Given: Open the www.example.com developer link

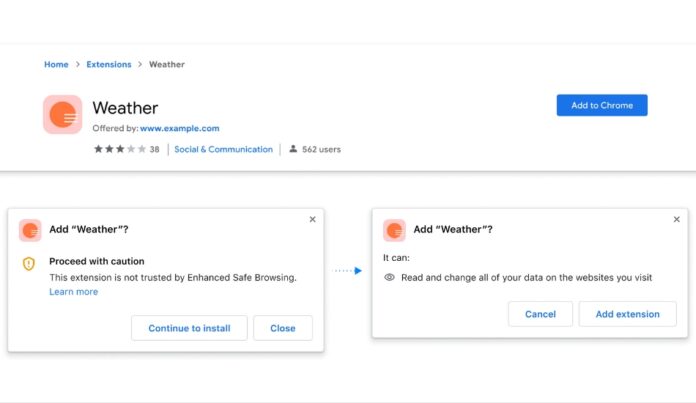Looking at the screenshot, I should [x=180, y=128].
